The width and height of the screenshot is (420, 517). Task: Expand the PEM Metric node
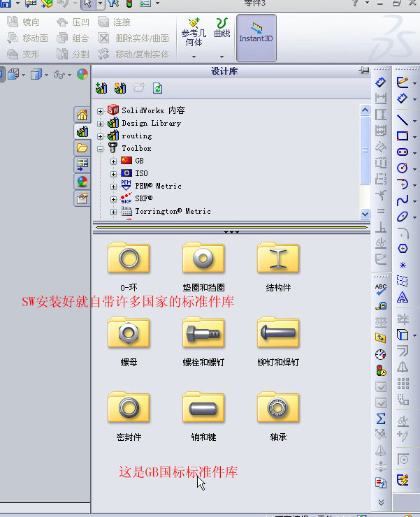113,187
